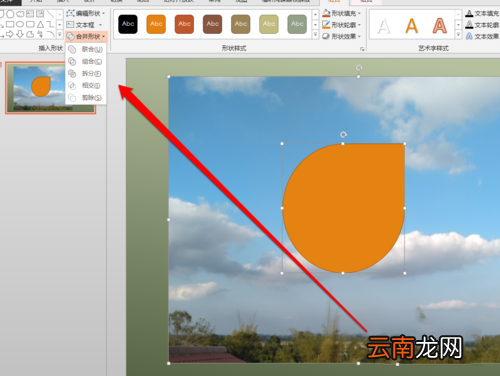Apply the gray-green Abc shape style
Viewport: 500px width, 376px height.
click(x=297, y=24)
